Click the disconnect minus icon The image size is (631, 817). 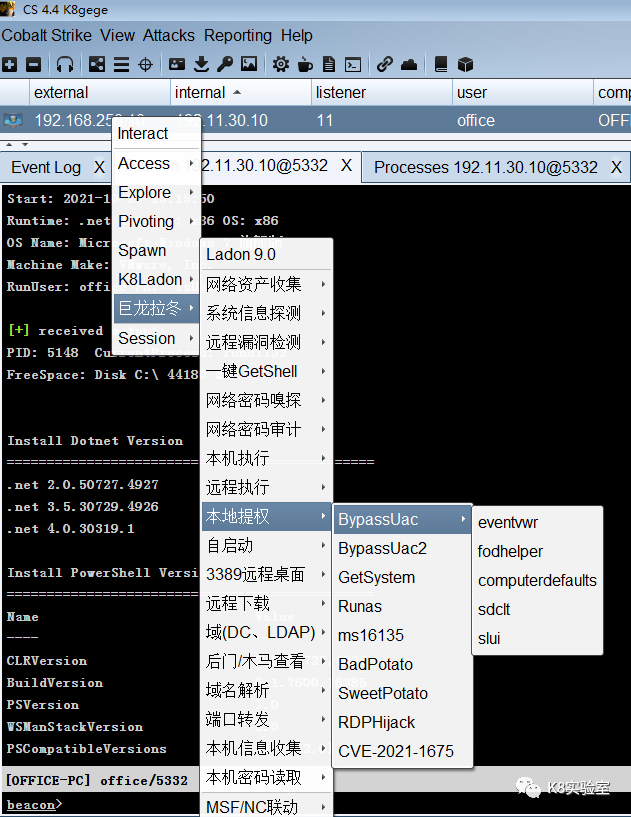(x=33, y=65)
